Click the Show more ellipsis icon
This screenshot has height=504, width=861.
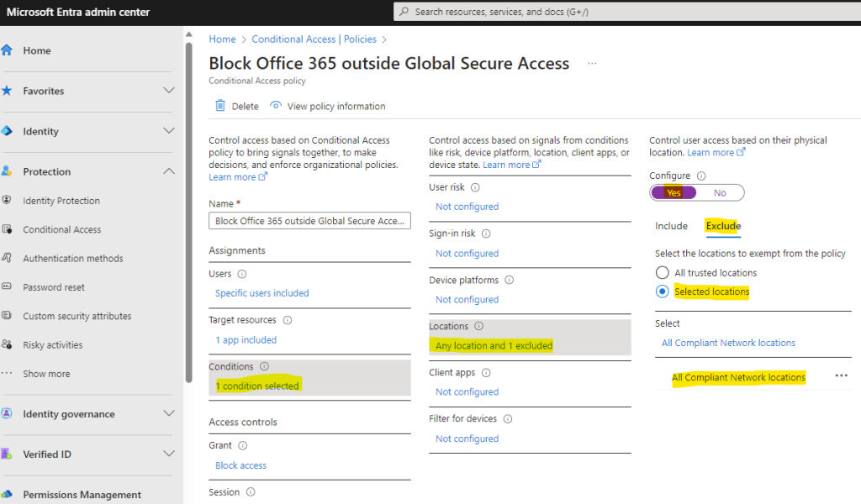7,374
